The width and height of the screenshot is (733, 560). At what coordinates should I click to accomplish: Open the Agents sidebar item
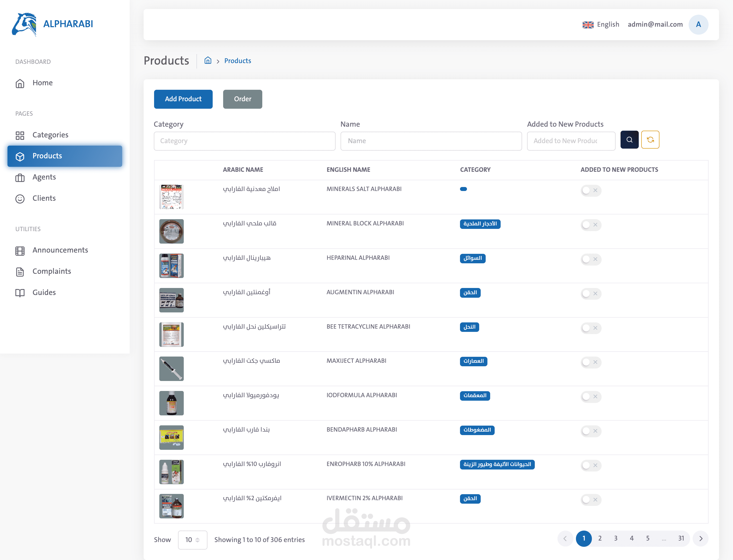44,177
